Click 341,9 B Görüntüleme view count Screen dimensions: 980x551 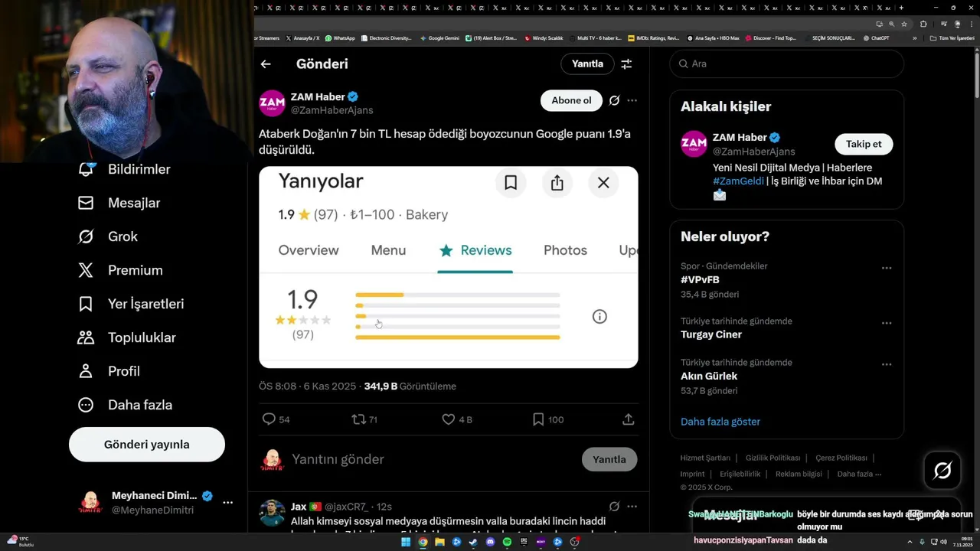click(x=410, y=386)
